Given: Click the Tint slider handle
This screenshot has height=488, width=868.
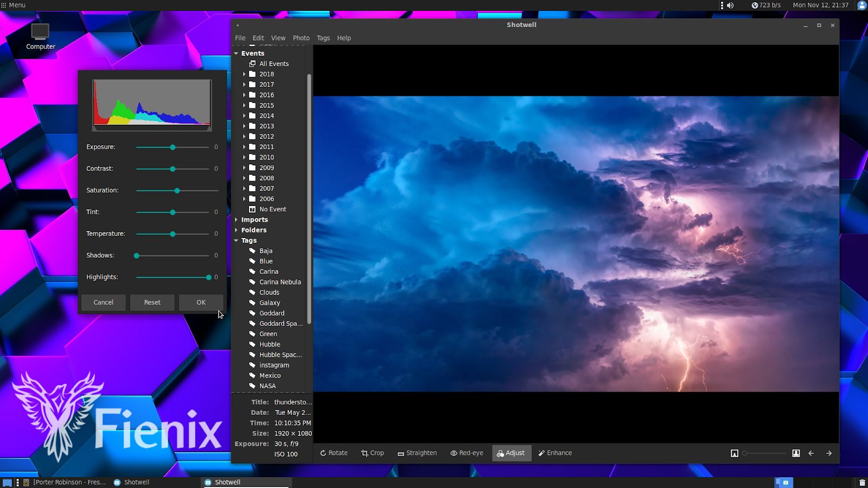Looking at the screenshot, I should click(x=173, y=213).
